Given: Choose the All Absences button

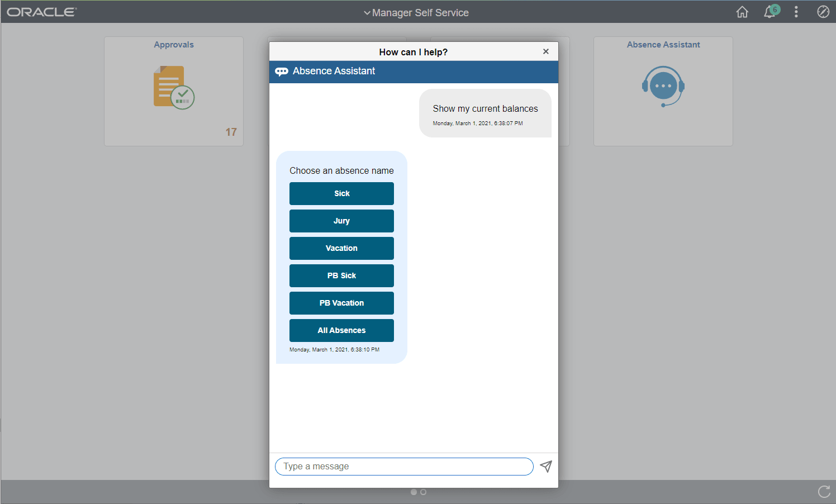Looking at the screenshot, I should click(x=341, y=330).
